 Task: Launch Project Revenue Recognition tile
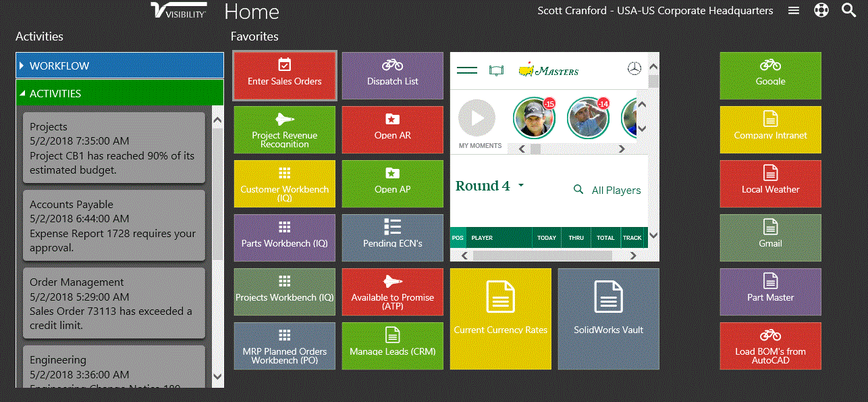pos(285,130)
